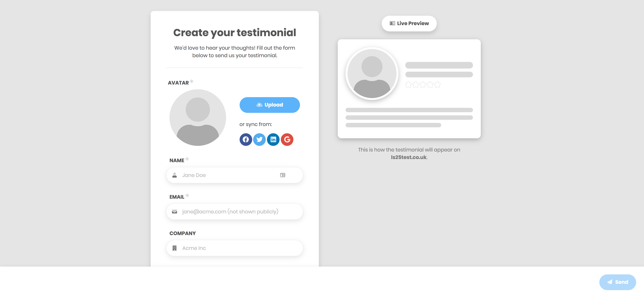Sync avatar from LinkedIn
Viewport: 644px width, 298px height.
coord(273,140)
